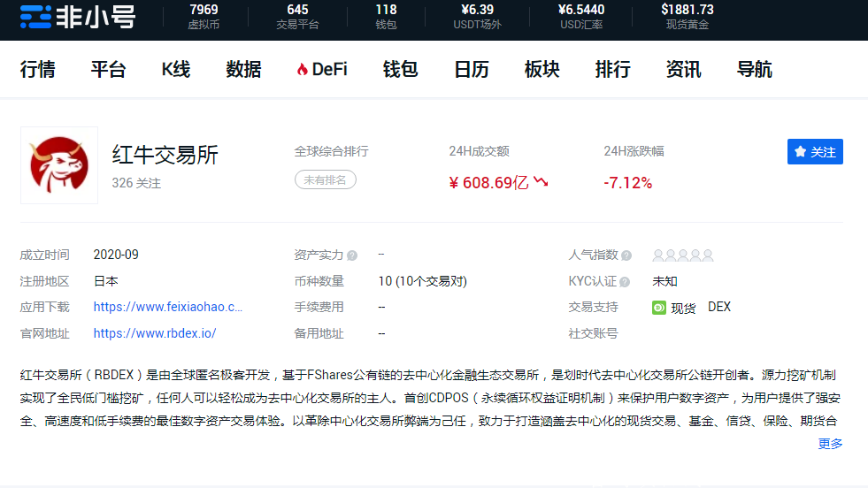Click the help icon next to KYC认证
This screenshot has width=868, height=488.
point(625,282)
